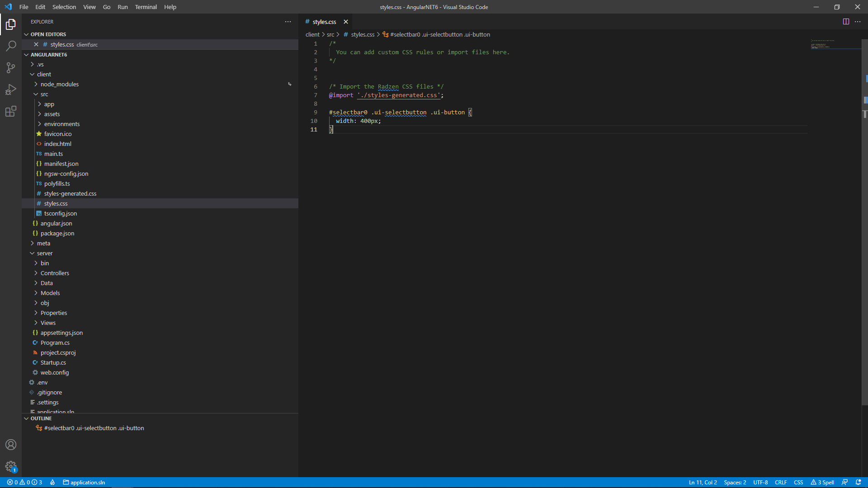The image size is (868, 488).
Task: Click Ln 11, Col 2 status item
Action: point(703,483)
